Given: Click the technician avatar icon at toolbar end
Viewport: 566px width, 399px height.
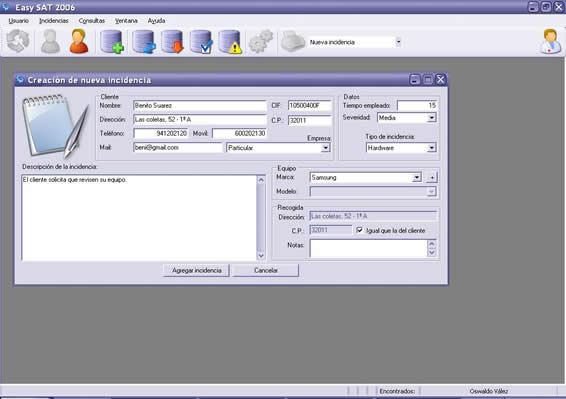Looking at the screenshot, I should coord(550,42).
